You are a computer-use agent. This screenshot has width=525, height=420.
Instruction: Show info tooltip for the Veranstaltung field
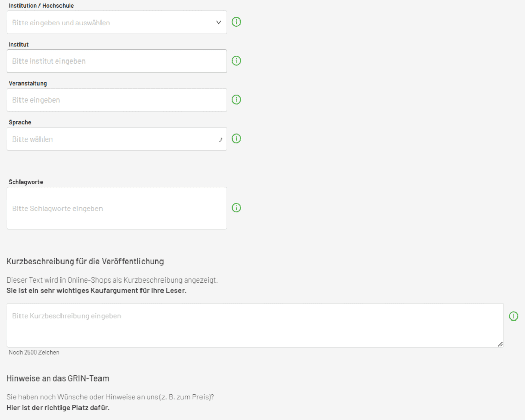(x=236, y=99)
